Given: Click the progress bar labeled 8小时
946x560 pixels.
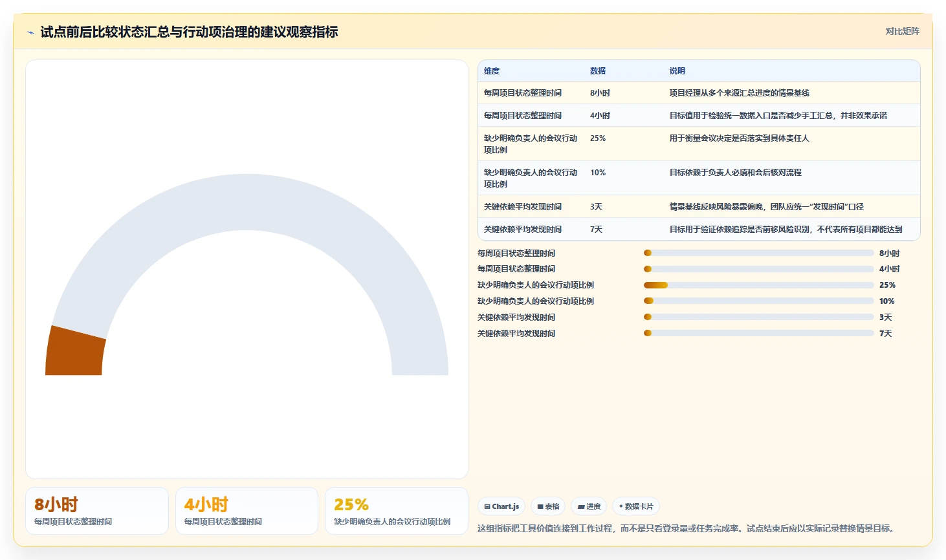Looking at the screenshot, I should (758, 253).
